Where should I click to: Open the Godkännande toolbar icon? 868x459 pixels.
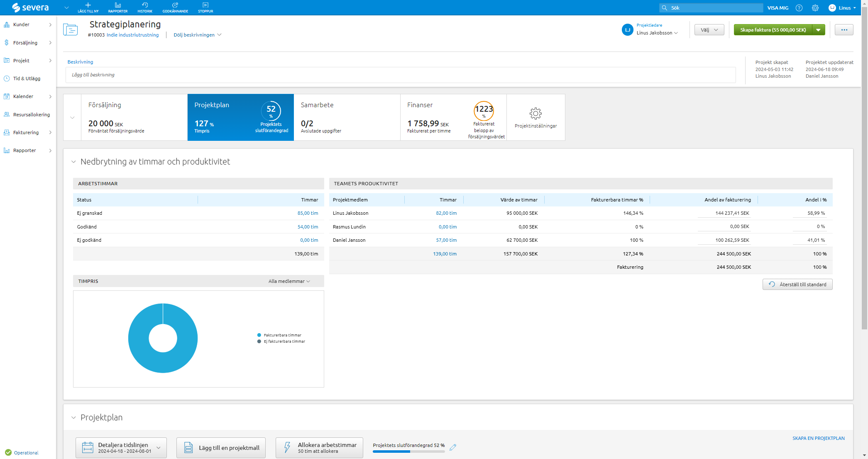click(x=175, y=5)
